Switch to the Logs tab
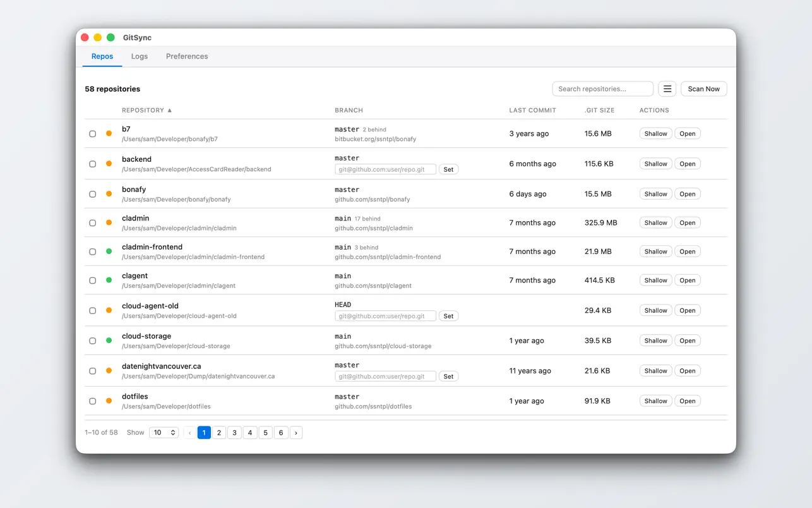 (x=140, y=56)
